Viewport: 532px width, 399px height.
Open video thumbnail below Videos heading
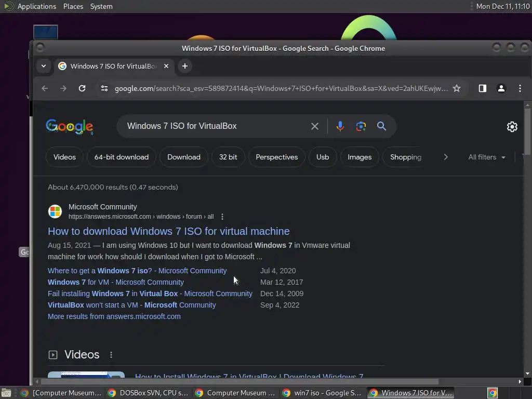click(x=86, y=375)
